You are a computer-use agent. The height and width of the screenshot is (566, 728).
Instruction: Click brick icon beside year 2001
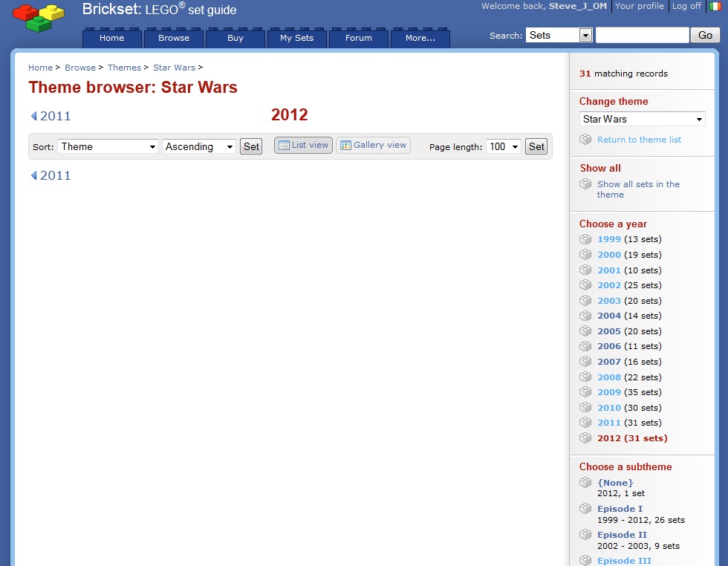tap(585, 270)
